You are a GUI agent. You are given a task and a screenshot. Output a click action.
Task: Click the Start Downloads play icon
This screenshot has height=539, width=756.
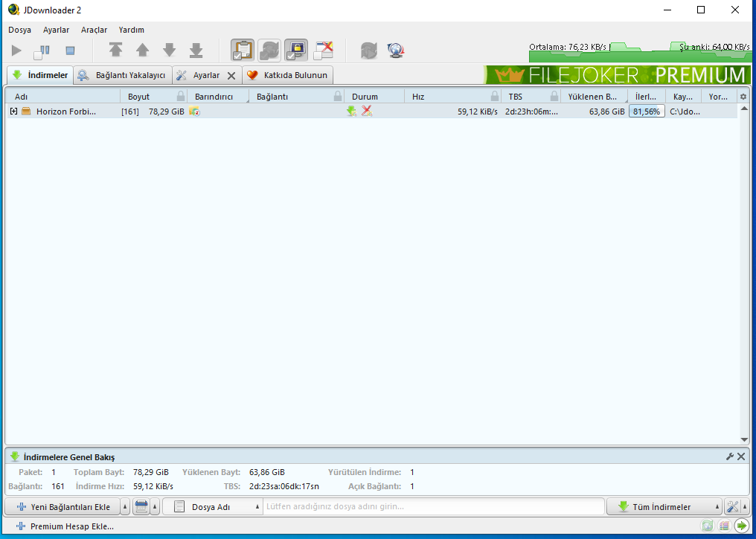pos(17,51)
